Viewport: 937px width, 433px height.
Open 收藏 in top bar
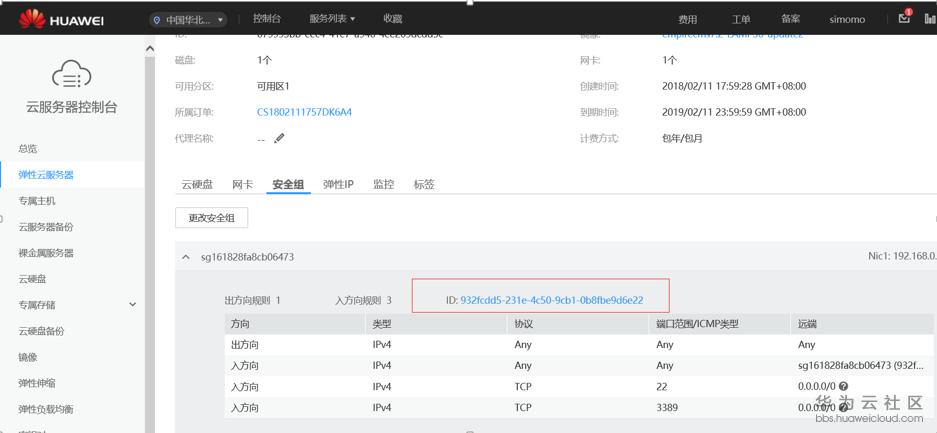click(x=393, y=19)
